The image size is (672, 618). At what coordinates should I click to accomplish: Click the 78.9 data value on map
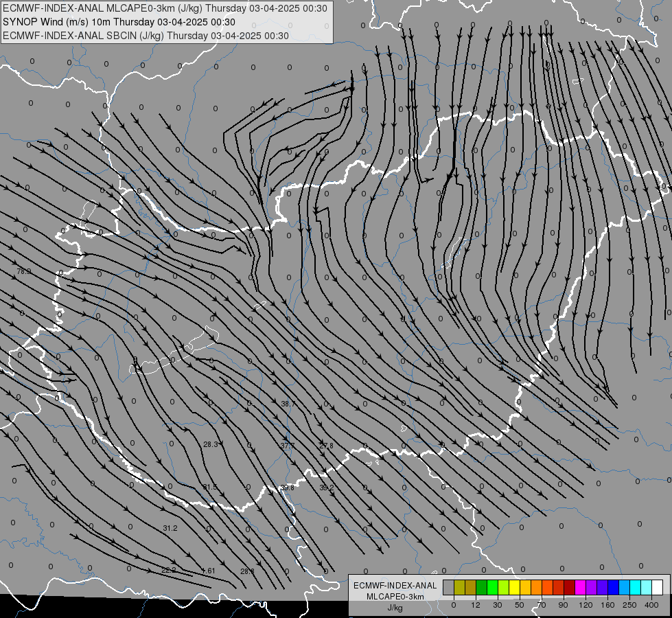(x=23, y=271)
